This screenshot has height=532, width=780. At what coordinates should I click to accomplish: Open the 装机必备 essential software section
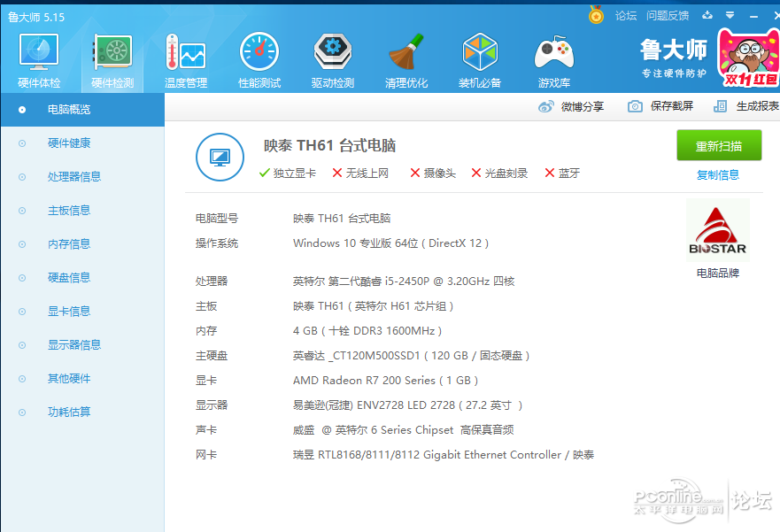480,61
